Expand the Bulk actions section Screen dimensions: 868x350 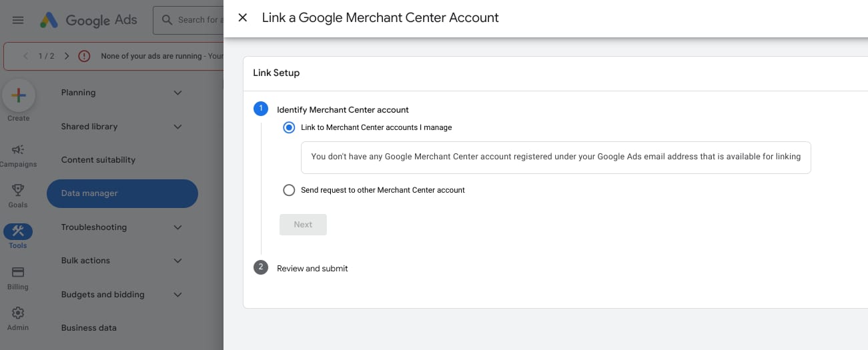[x=122, y=261]
